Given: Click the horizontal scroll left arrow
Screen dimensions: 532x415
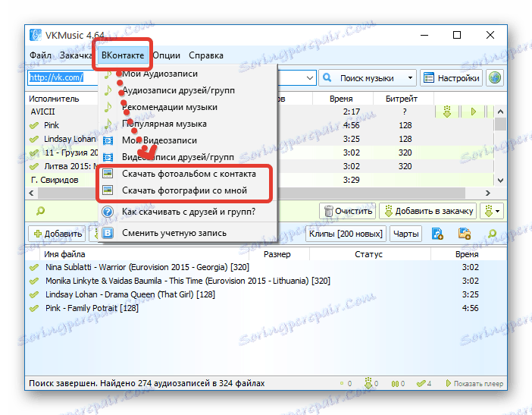Looking at the screenshot, I should pyautogui.click(x=31, y=193).
